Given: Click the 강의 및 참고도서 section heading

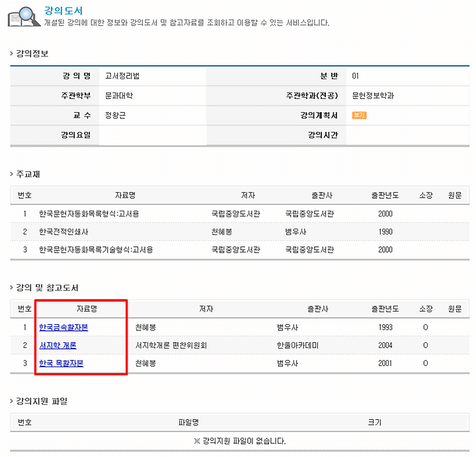Looking at the screenshot, I should pyautogui.click(x=47, y=287).
